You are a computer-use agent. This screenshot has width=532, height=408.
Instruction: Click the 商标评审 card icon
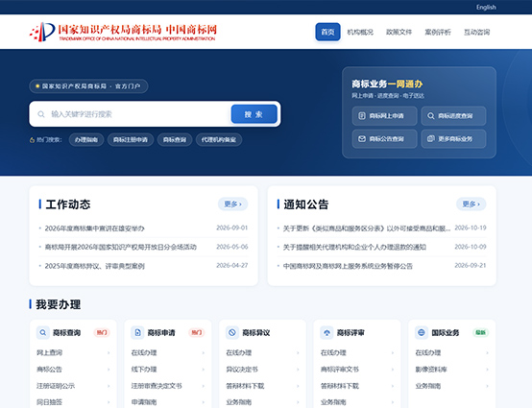tap(326, 333)
